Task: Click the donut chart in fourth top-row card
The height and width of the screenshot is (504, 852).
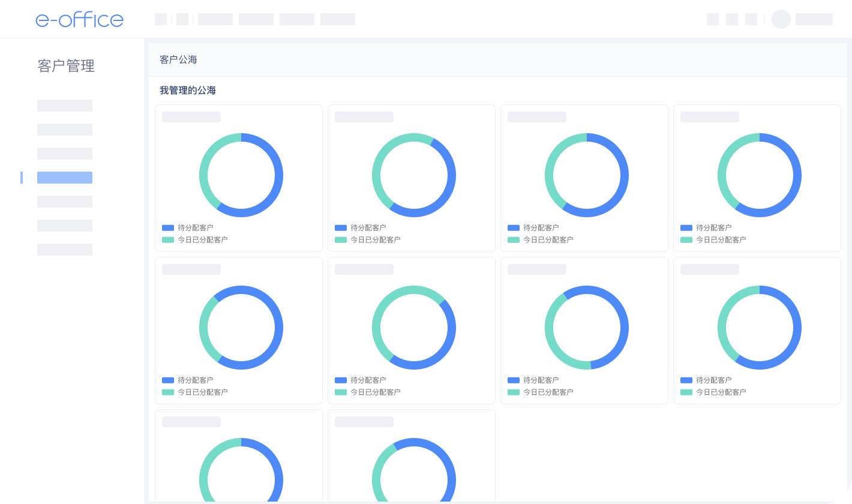Action: tap(760, 175)
